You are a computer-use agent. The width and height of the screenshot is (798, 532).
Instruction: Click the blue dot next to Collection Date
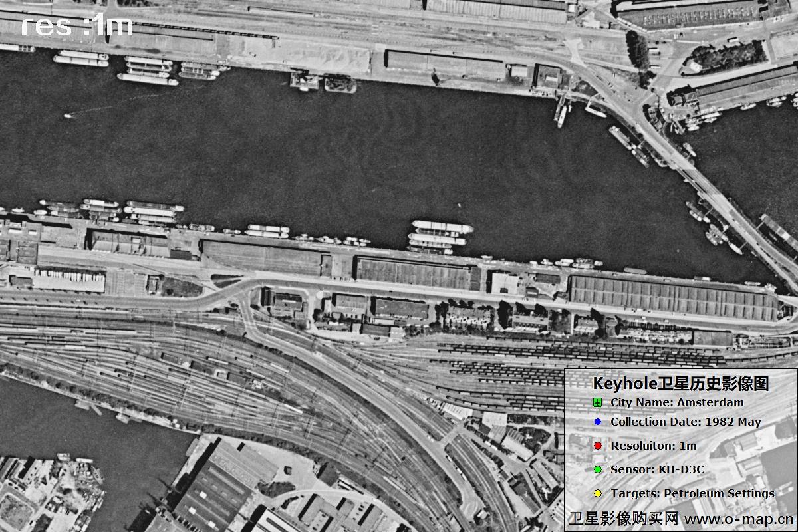597,422
